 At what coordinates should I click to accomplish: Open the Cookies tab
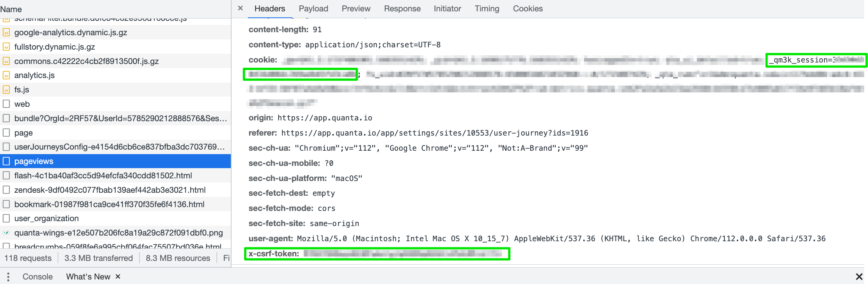(x=528, y=9)
